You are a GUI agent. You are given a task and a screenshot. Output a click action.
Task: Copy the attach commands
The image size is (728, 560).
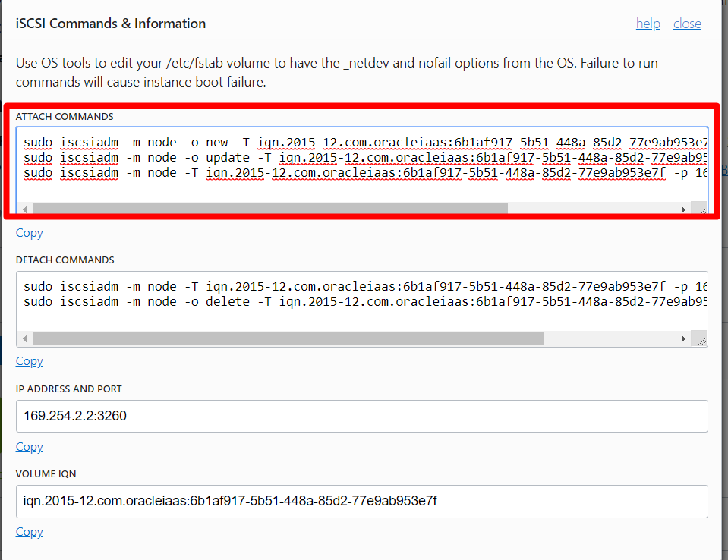(x=30, y=233)
